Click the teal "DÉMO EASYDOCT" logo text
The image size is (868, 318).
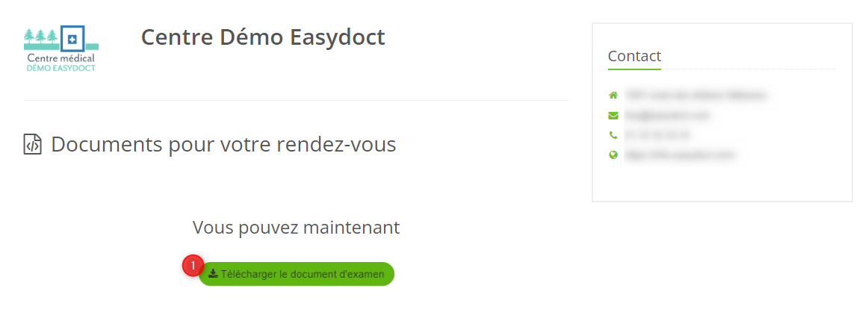(x=61, y=68)
